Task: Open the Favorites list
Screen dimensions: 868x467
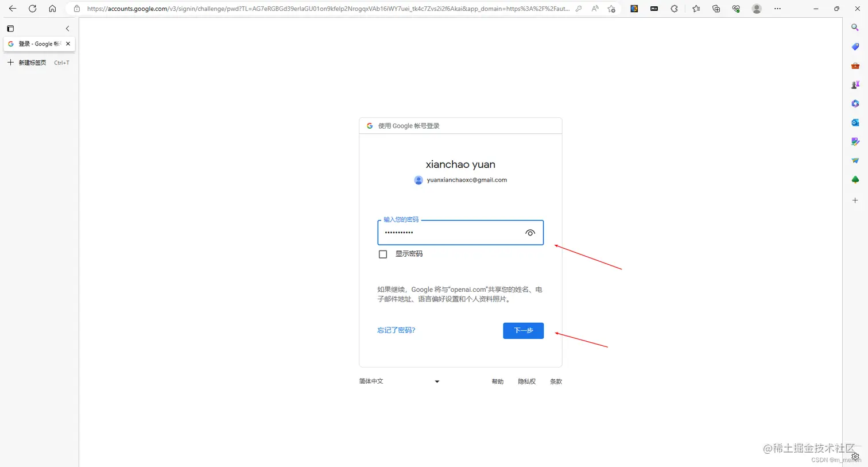Action: 696,9
